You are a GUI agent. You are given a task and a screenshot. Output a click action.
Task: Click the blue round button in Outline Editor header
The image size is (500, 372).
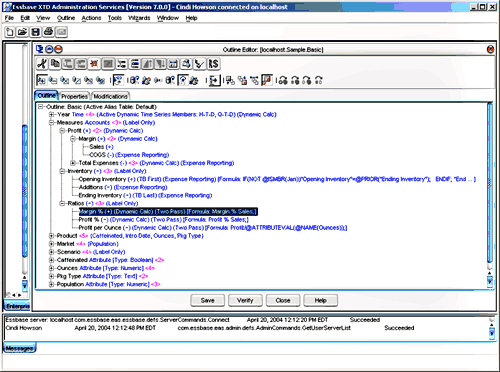click(49, 49)
